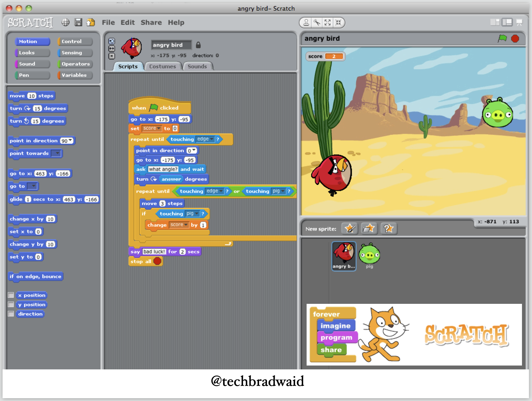The width and height of the screenshot is (532, 401).
Task: Switch to the Costumes tab
Action: click(163, 66)
